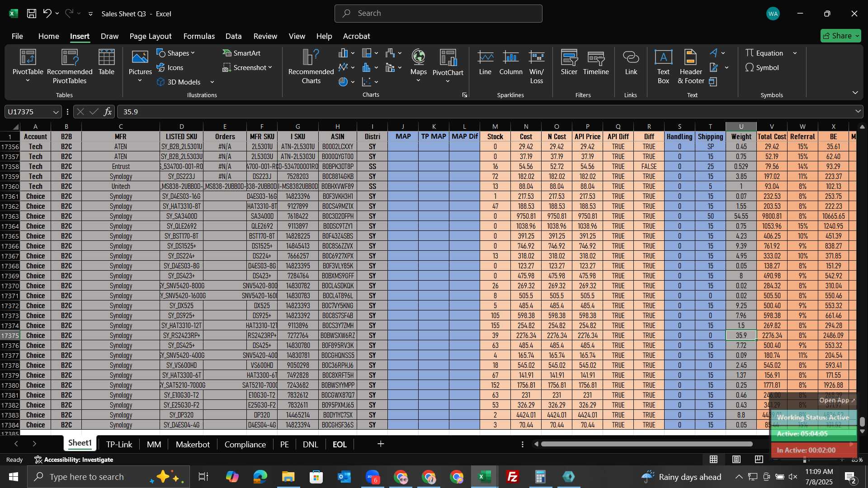The image size is (868, 488).
Task: Insert SmartArt graphic
Action: 241,53
